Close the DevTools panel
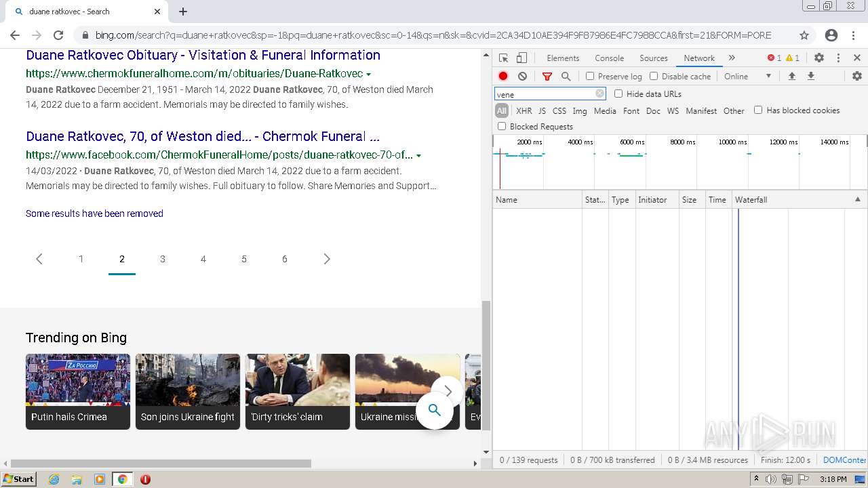The height and width of the screenshot is (488, 868). pyautogui.click(x=857, y=58)
